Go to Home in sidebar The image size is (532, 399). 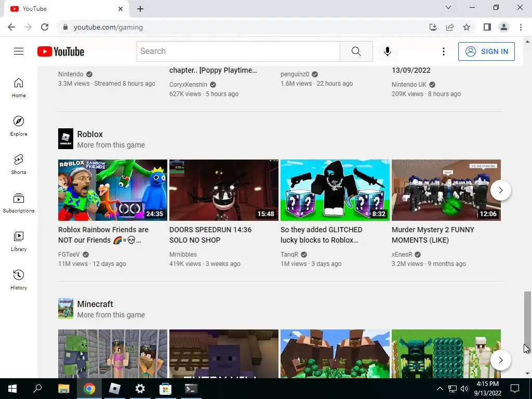pos(19,88)
